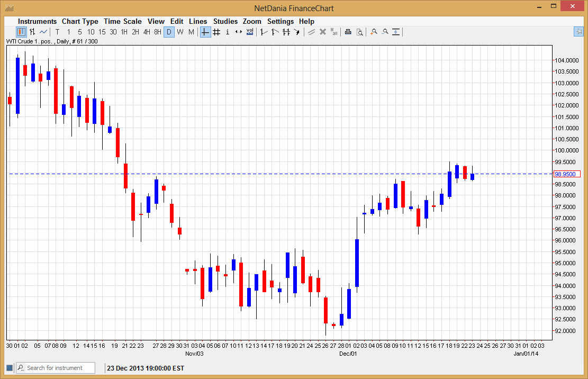Open the Studies menu
Screen dimensions: 588x379
click(x=225, y=21)
